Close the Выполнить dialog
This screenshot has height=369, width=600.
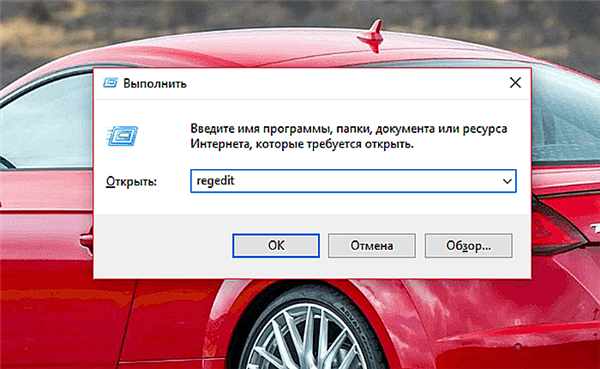click(515, 83)
